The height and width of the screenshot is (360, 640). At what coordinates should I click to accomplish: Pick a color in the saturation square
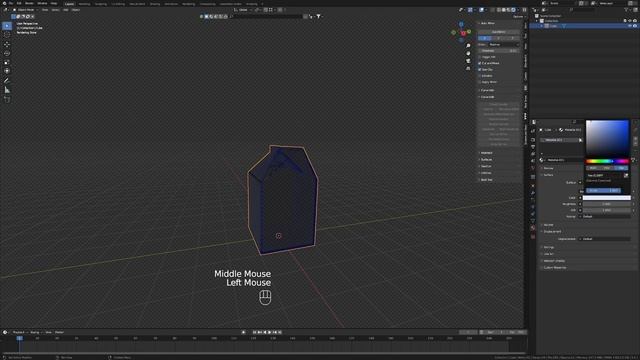[607, 138]
